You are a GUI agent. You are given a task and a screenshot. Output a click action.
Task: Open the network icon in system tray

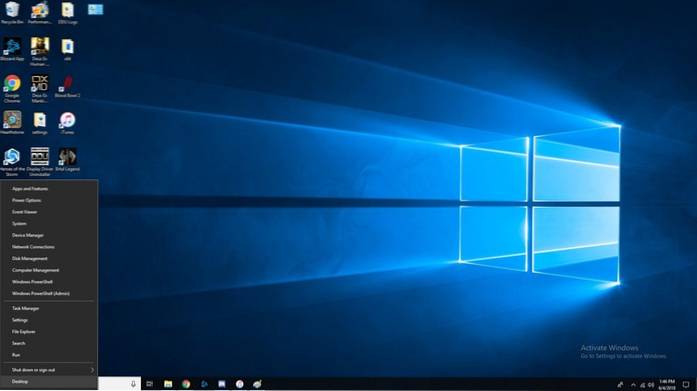[x=642, y=385]
